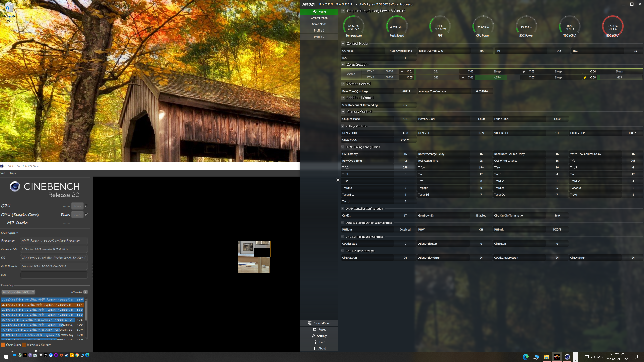Click the render preview thumbnail in Cinebench
The width and height of the screenshot is (644, 362).
pos(254,257)
